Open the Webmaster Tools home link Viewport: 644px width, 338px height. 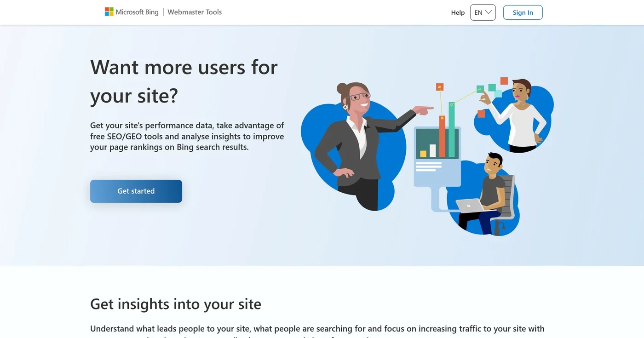(195, 12)
